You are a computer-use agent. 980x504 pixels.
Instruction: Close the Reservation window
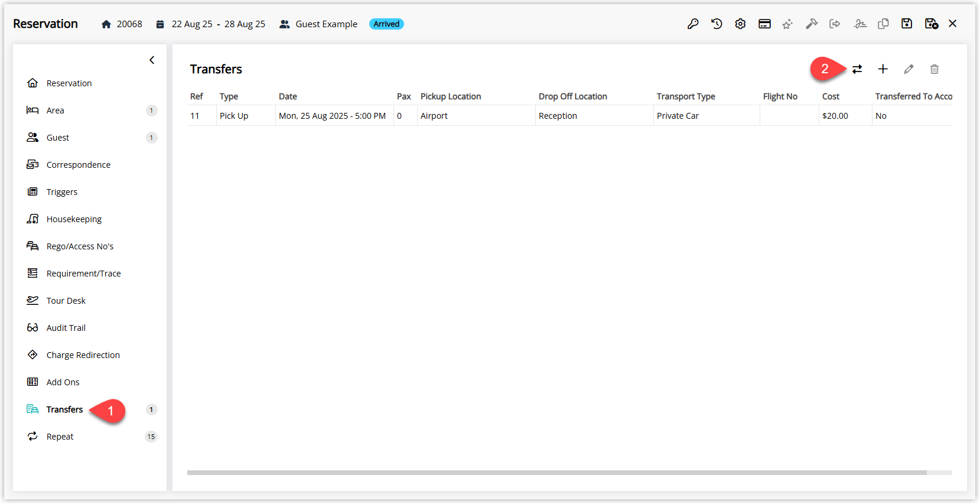coord(953,24)
